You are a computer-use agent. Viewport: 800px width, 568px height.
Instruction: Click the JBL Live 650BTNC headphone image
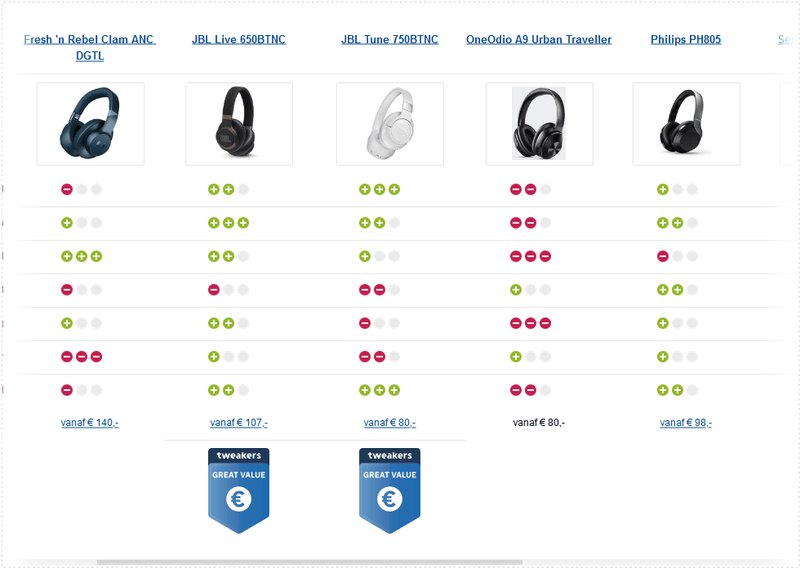click(x=239, y=124)
